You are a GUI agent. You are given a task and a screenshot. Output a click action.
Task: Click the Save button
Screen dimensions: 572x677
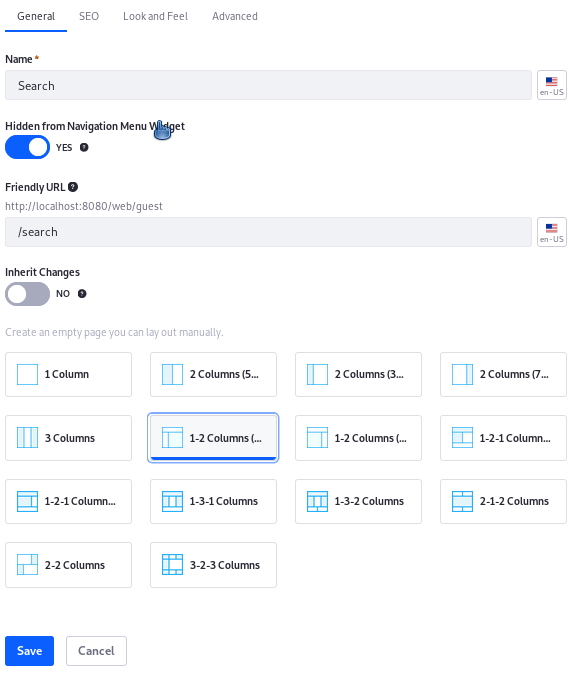point(29,651)
